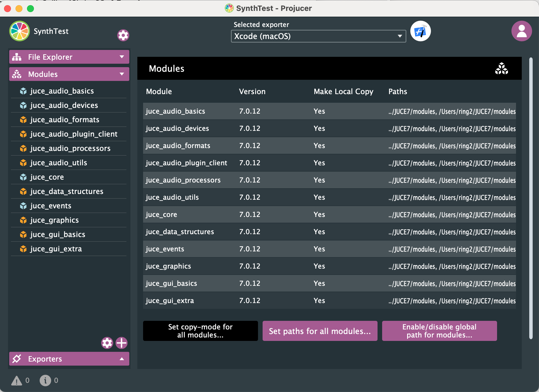This screenshot has width=539, height=392.
Task: Click juce_audio_devices row in the modules table
Action: click(330, 128)
